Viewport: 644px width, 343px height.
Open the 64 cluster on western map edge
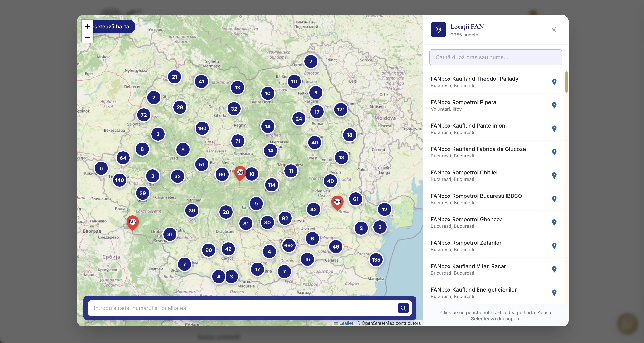click(x=123, y=158)
